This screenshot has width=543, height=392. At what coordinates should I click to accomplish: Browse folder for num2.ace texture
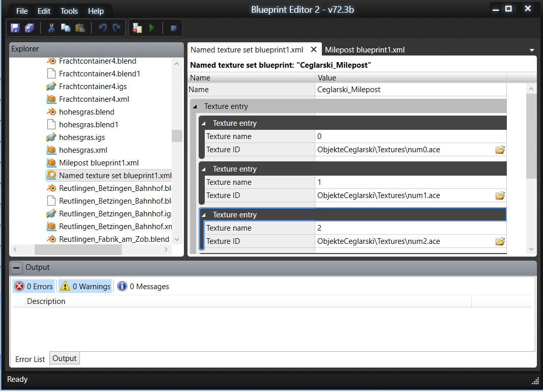click(500, 241)
